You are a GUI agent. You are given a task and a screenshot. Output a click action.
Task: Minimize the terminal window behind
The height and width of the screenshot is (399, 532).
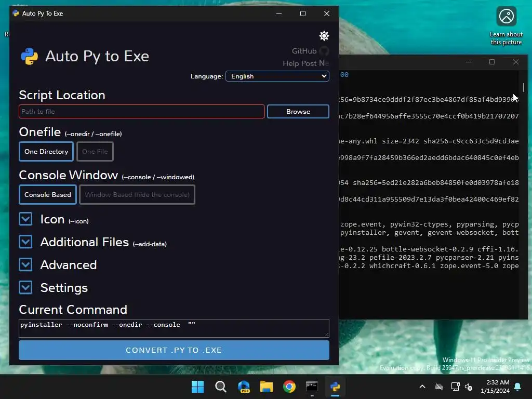(x=469, y=62)
